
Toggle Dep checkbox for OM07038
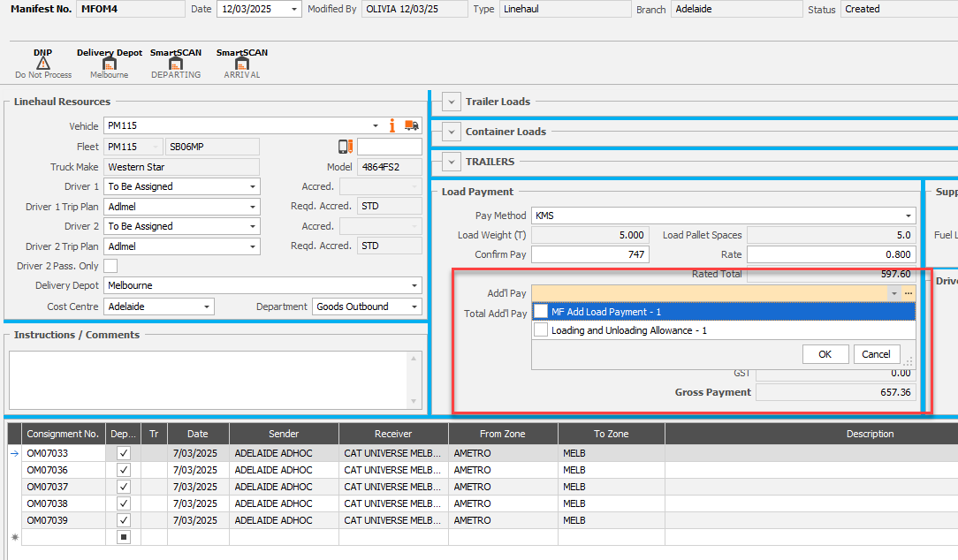pos(124,503)
